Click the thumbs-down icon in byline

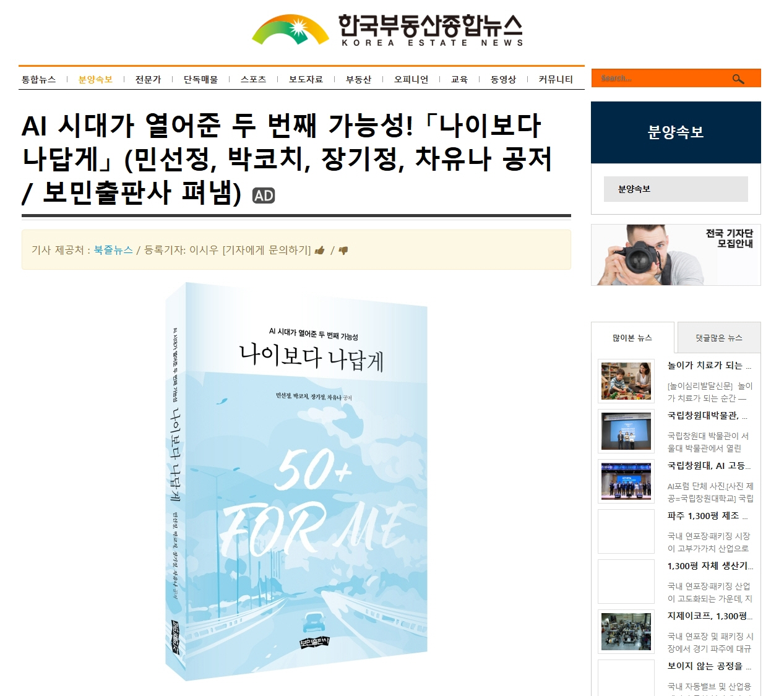click(343, 251)
